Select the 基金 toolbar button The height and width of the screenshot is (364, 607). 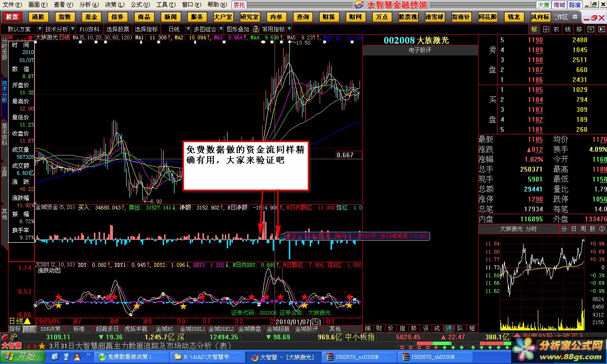click(91, 17)
